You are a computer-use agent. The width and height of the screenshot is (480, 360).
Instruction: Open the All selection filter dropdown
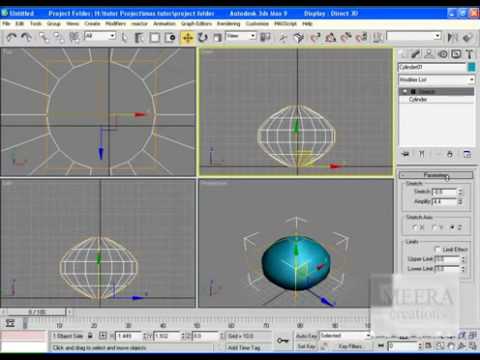tap(100, 36)
